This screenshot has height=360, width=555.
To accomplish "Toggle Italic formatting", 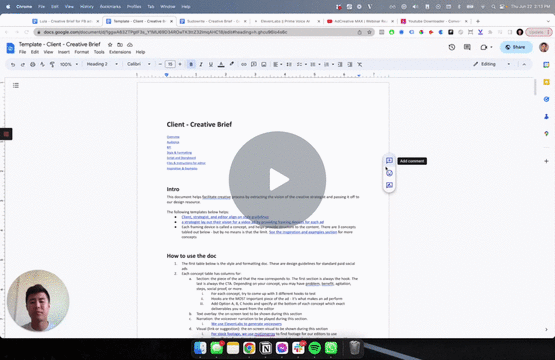I will tap(201, 64).
